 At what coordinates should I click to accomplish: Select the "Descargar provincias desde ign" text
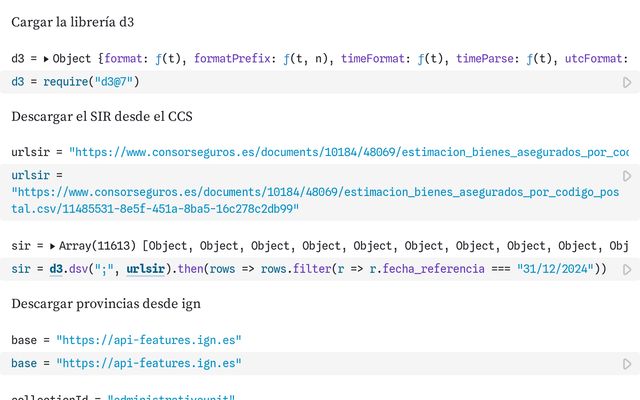(103, 304)
